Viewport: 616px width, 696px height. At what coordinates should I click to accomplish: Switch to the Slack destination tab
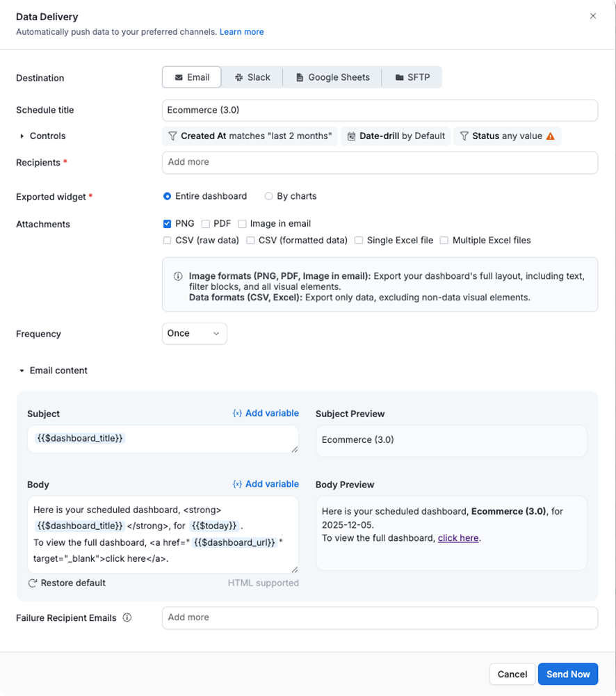(x=252, y=77)
